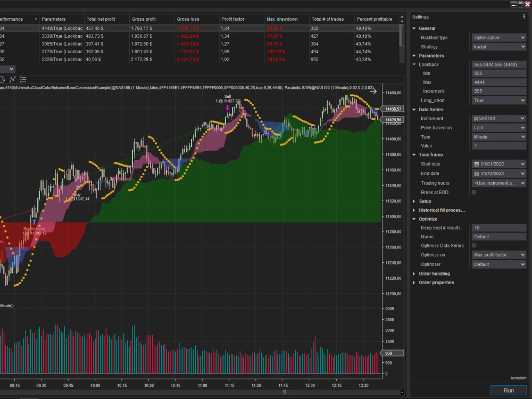Pin the Settings panel
Image resolution: width=532 pixels, height=399 pixels.
coord(524,16)
